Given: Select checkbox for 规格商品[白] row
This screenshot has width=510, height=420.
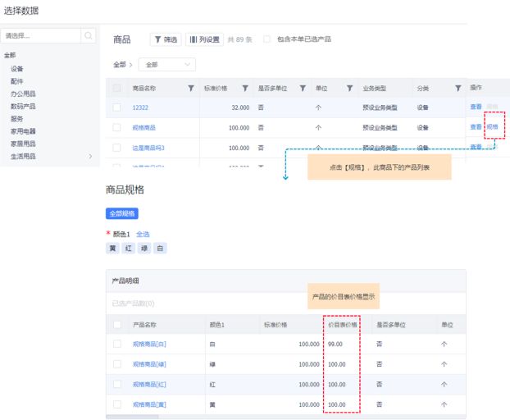Looking at the screenshot, I should click(117, 344).
